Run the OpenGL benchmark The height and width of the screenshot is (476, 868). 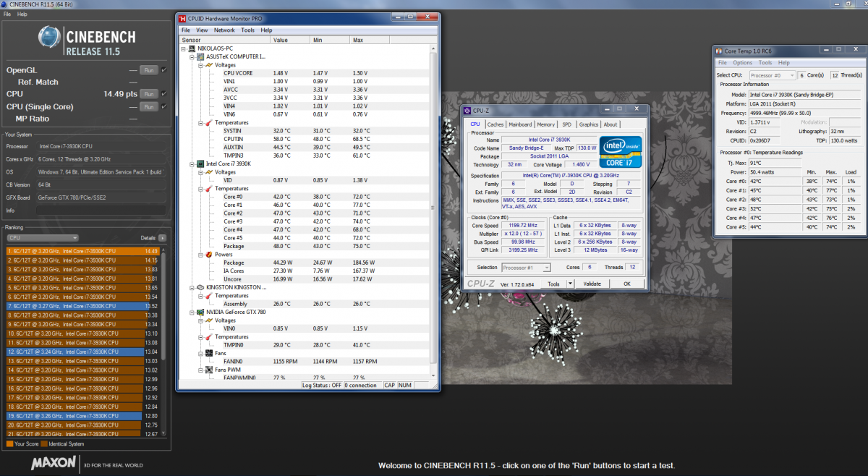pos(149,70)
